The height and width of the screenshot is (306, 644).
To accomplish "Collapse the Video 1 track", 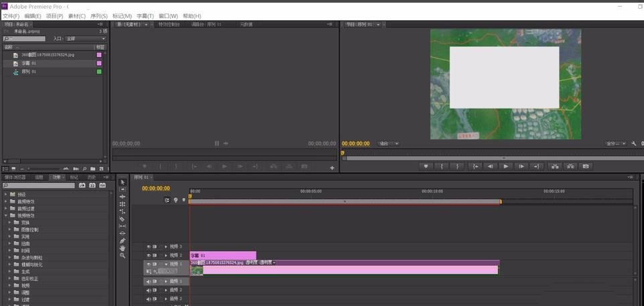I will coord(166,264).
